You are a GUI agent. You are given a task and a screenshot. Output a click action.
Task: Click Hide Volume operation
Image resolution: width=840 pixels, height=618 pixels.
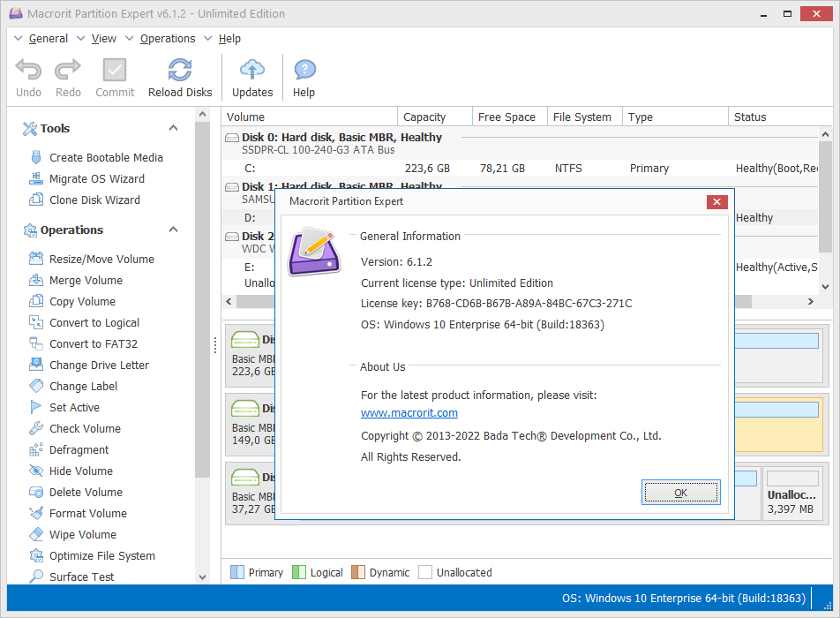(81, 471)
